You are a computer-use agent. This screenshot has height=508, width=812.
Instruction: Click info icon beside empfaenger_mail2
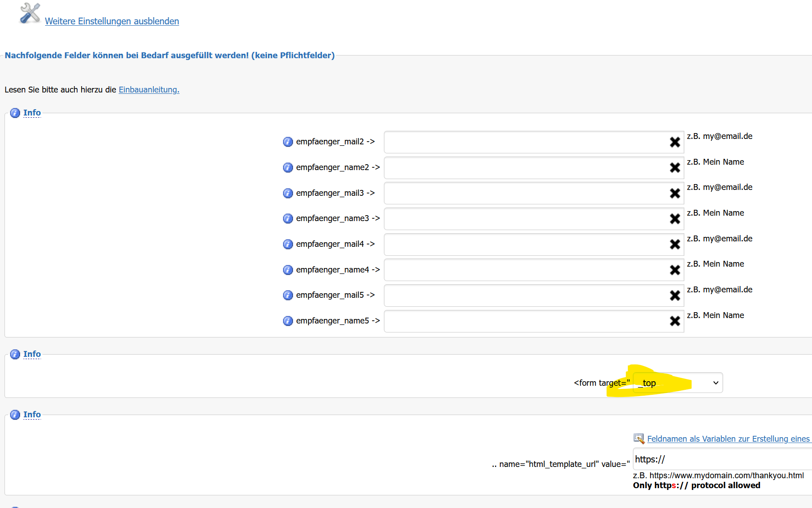tap(288, 142)
